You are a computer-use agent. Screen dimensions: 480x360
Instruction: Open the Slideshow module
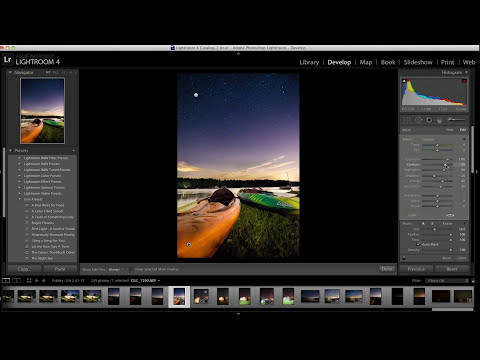pyautogui.click(x=418, y=62)
